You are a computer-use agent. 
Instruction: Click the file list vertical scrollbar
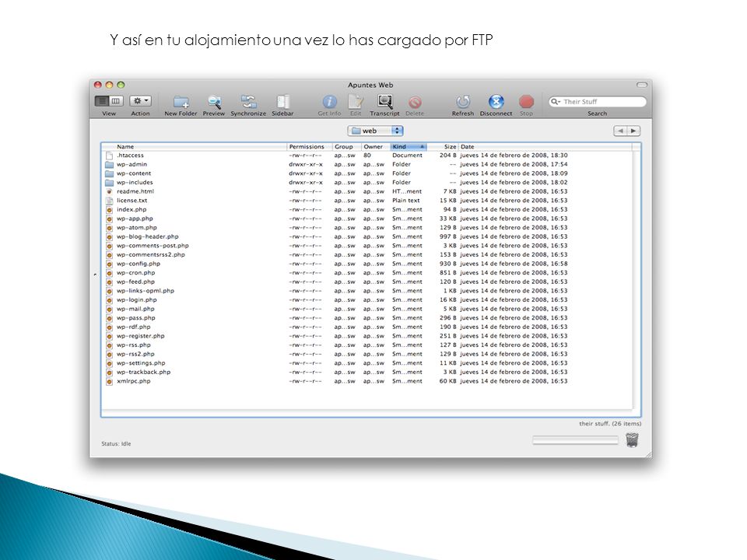coord(637,279)
